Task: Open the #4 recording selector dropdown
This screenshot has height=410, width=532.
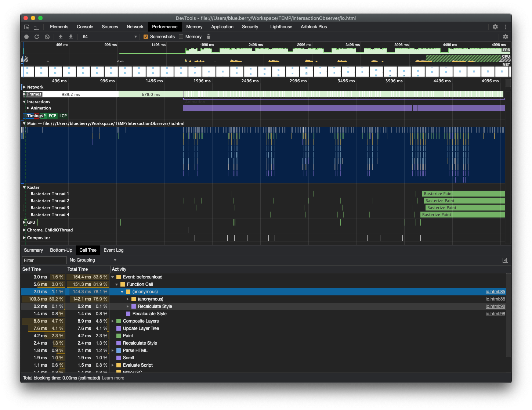Action: 109,37
